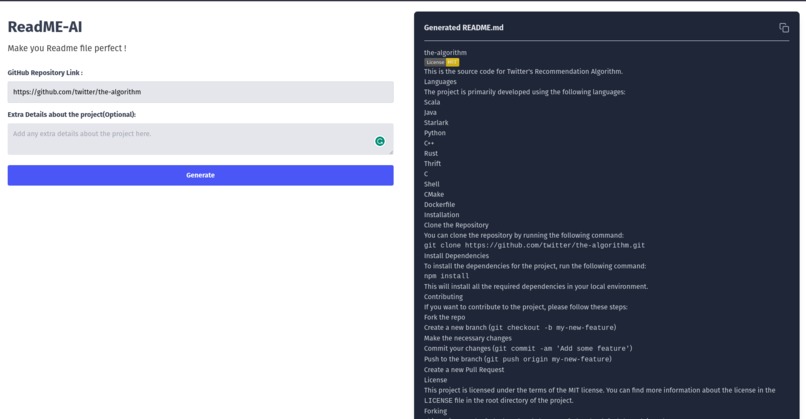The width and height of the screenshot is (806, 419).
Task: Click the green Grammarly icon in the textarea
Action: (379, 141)
